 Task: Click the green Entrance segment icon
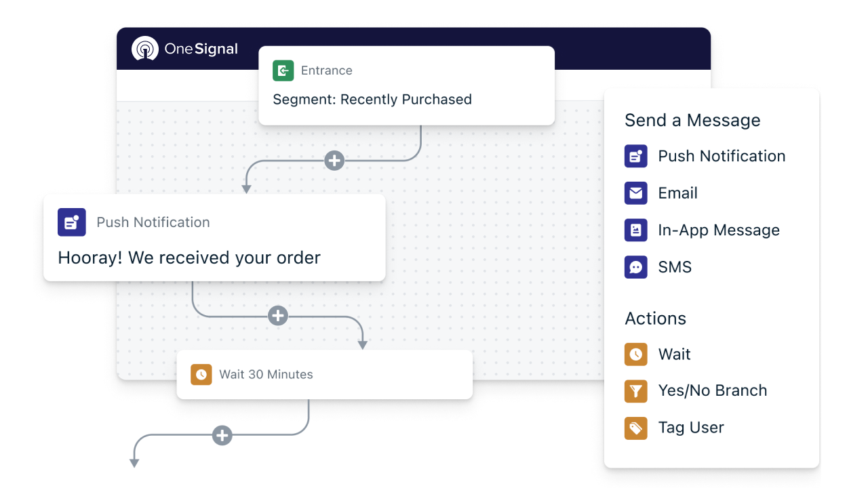click(283, 70)
